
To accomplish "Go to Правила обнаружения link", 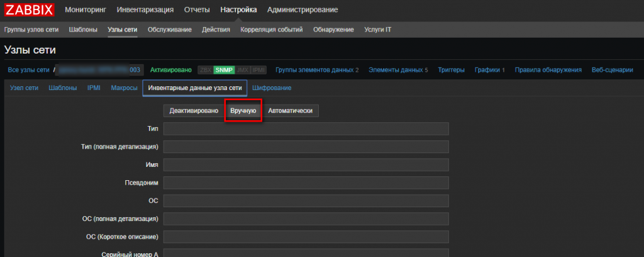I will [548, 70].
